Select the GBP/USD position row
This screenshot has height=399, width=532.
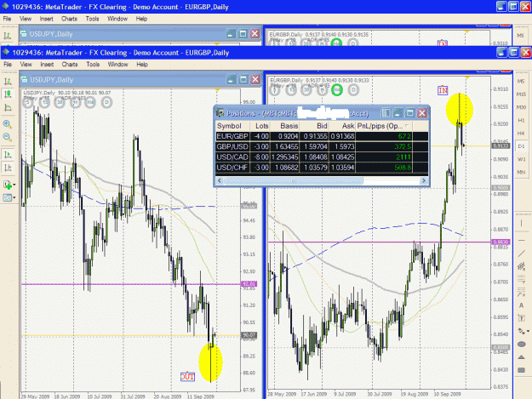[x=322, y=147]
